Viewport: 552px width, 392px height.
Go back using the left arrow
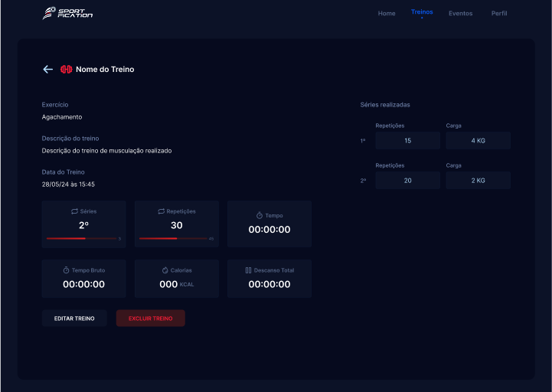(x=48, y=70)
